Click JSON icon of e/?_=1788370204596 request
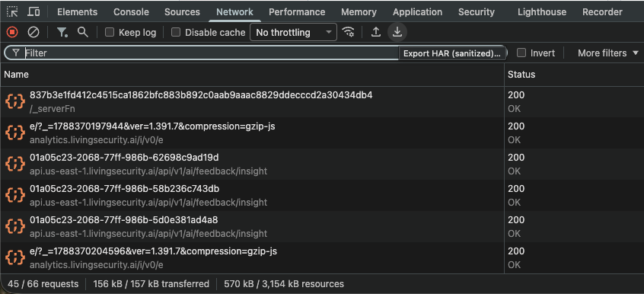644x294 pixels. [14, 257]
